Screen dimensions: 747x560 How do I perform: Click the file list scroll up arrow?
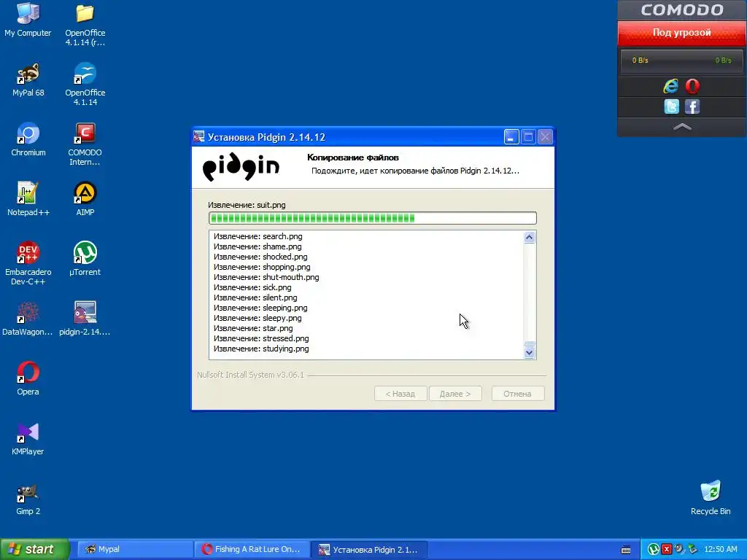pos(530,237)
